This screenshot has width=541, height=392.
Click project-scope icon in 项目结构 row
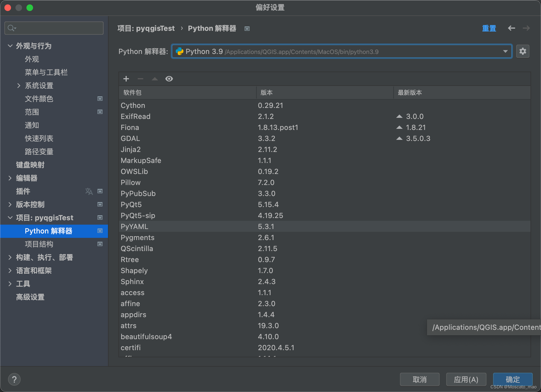click(x=100, y=244)
